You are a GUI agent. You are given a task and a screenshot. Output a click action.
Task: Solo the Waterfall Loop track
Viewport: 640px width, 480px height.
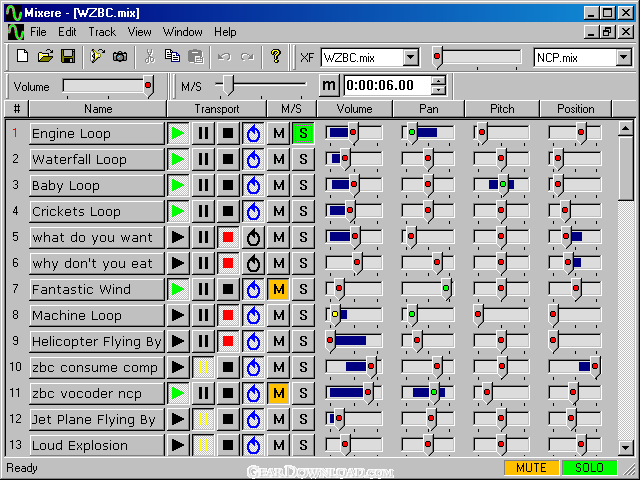[303, 159]
